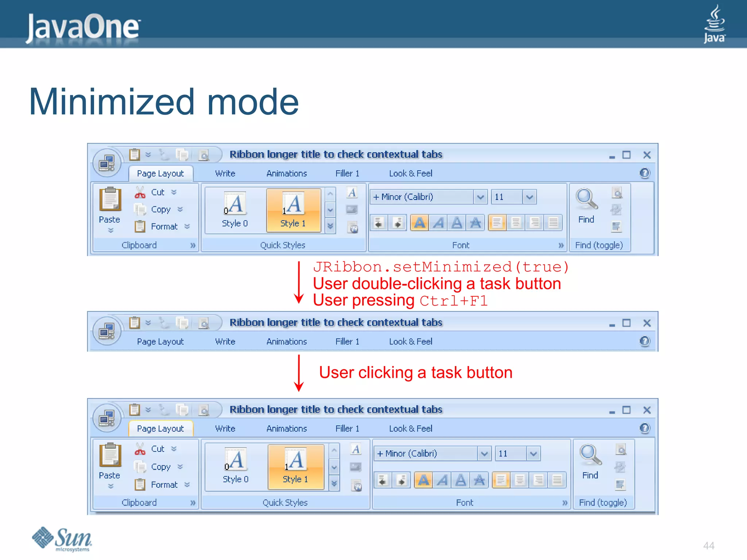
Task: Click increase indent icon in top ribbon Font band
Action: tap(398, 222)
